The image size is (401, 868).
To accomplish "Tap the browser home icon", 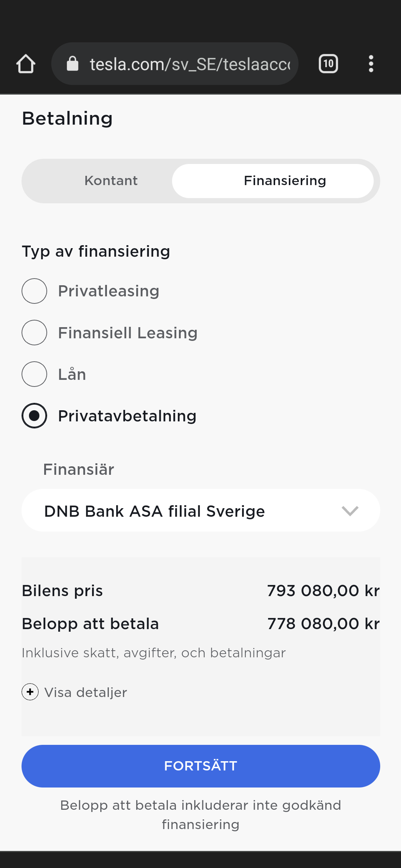I will tap(26, 64).
